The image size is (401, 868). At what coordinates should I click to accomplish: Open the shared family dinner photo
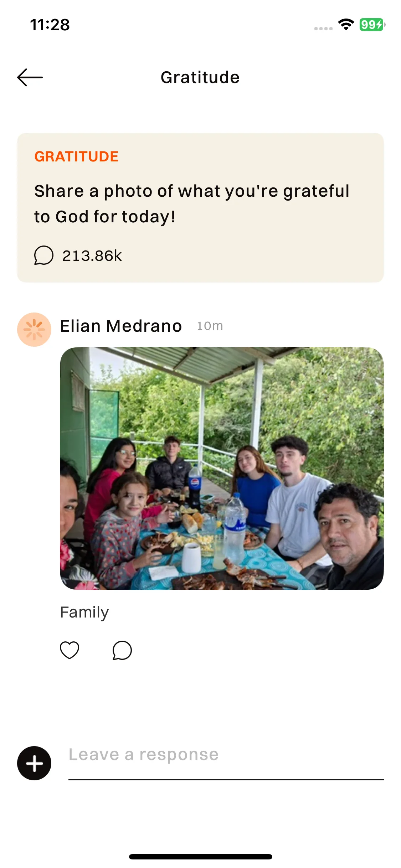pyautogui.click(x=222, y=469)
